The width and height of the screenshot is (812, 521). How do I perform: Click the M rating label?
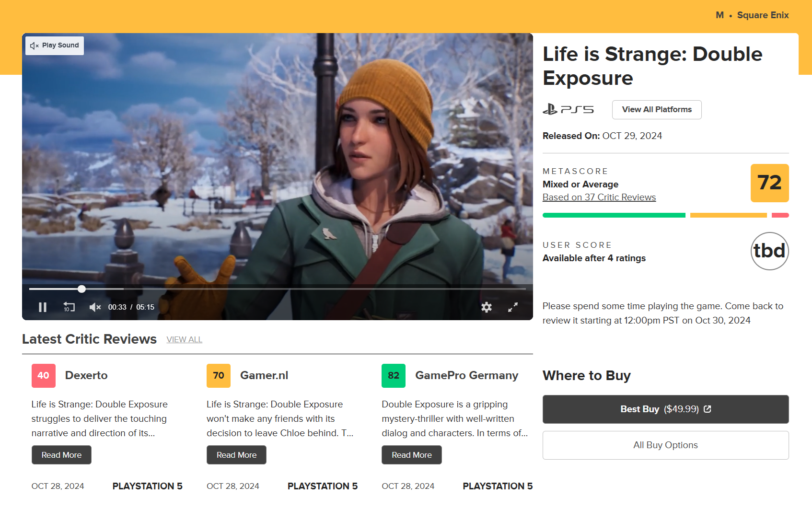click(x=719, y=15)
